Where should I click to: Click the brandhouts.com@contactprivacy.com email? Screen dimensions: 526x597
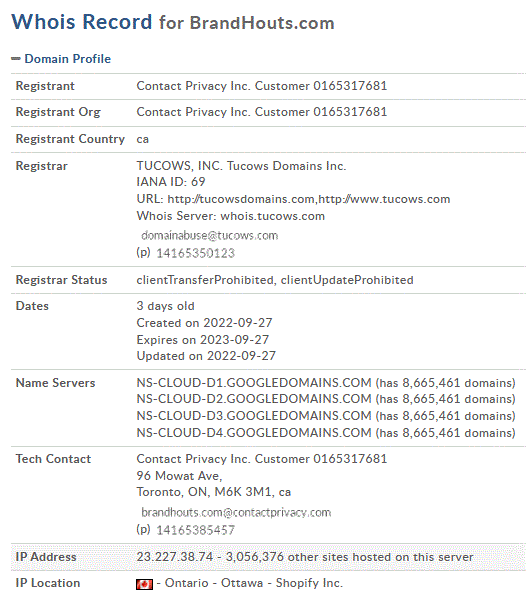click(236, 513)
